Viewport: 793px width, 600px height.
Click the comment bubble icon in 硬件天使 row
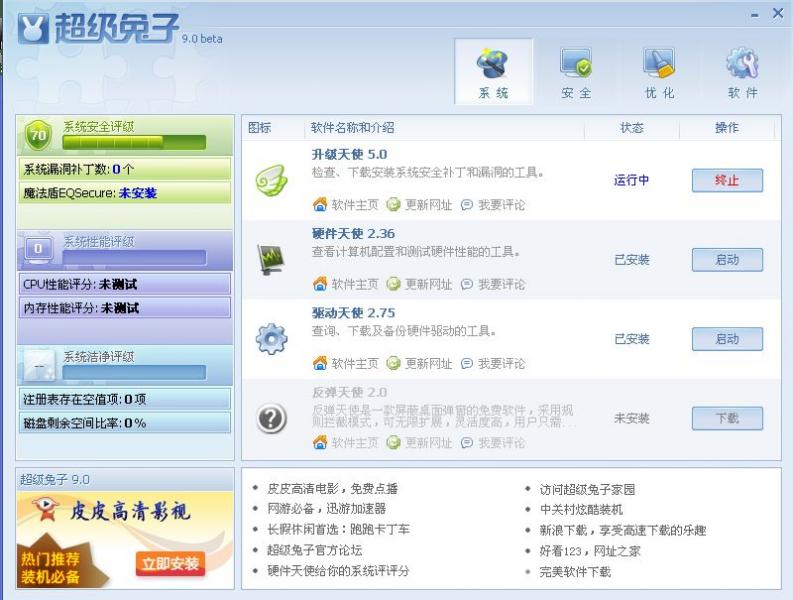467,284
